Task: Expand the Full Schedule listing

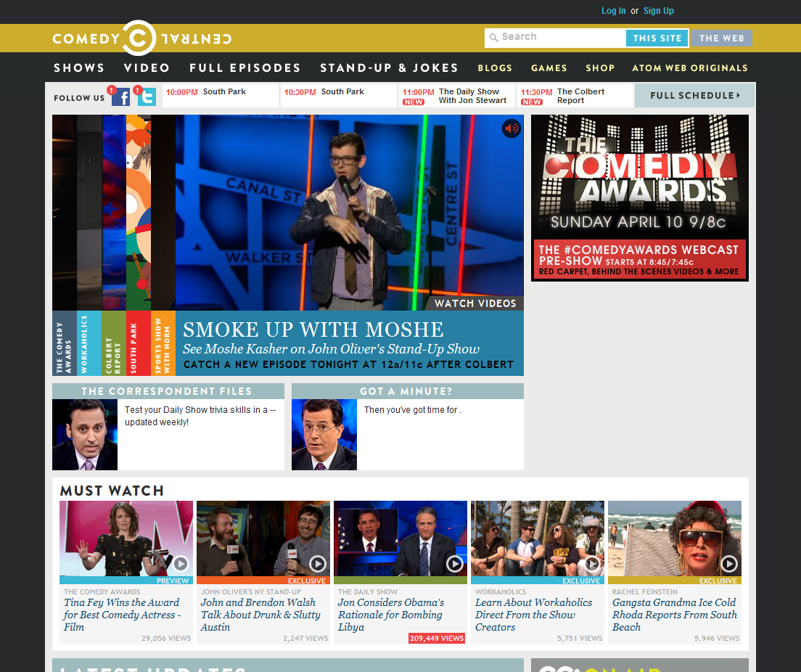Action: point(694,96)
